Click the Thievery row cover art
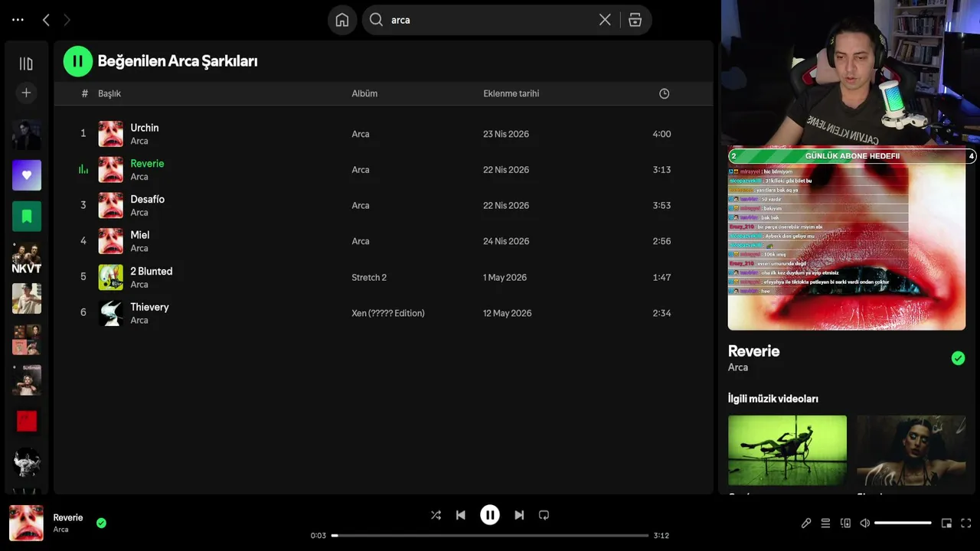Screen dimensions: 980x551 tap(111, 313)
